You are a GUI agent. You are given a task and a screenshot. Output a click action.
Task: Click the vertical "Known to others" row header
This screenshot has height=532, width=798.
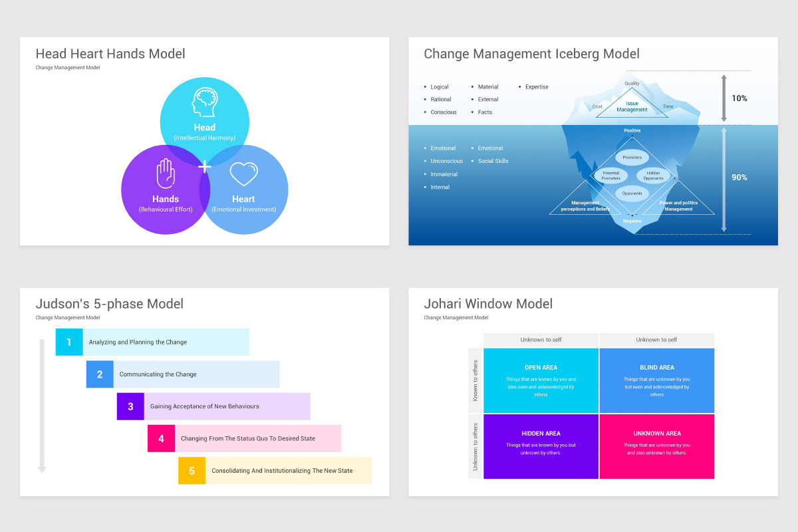coord(475,380)
